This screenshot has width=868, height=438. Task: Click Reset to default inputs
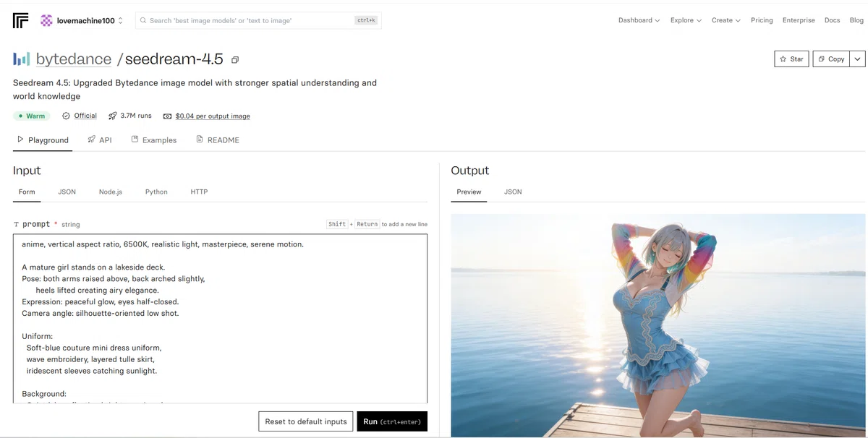click(305, 421)
